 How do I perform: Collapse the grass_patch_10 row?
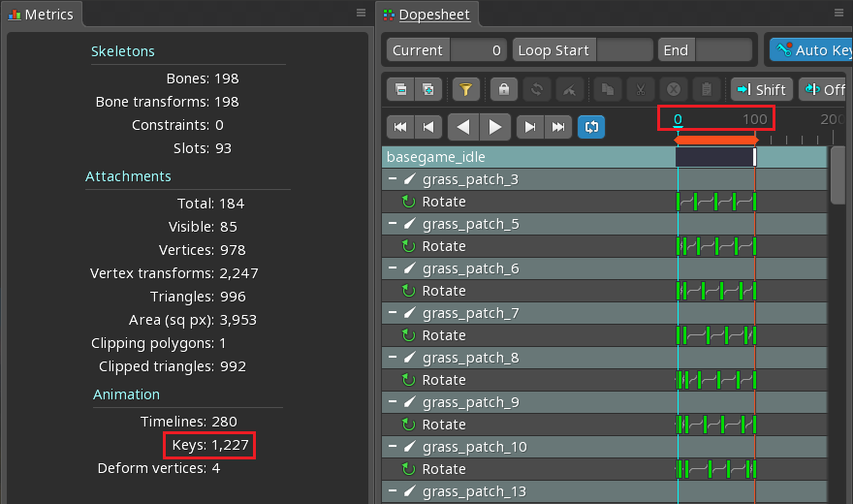(394, 447)
